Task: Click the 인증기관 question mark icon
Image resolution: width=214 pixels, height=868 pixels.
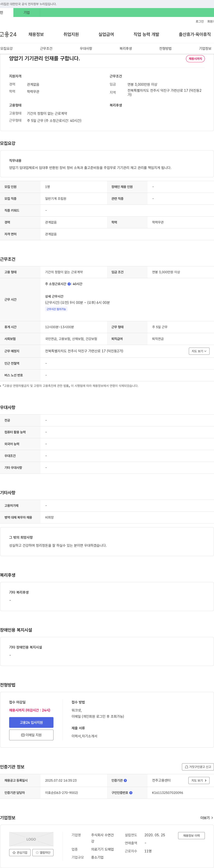Action: (x=125, y=780)
